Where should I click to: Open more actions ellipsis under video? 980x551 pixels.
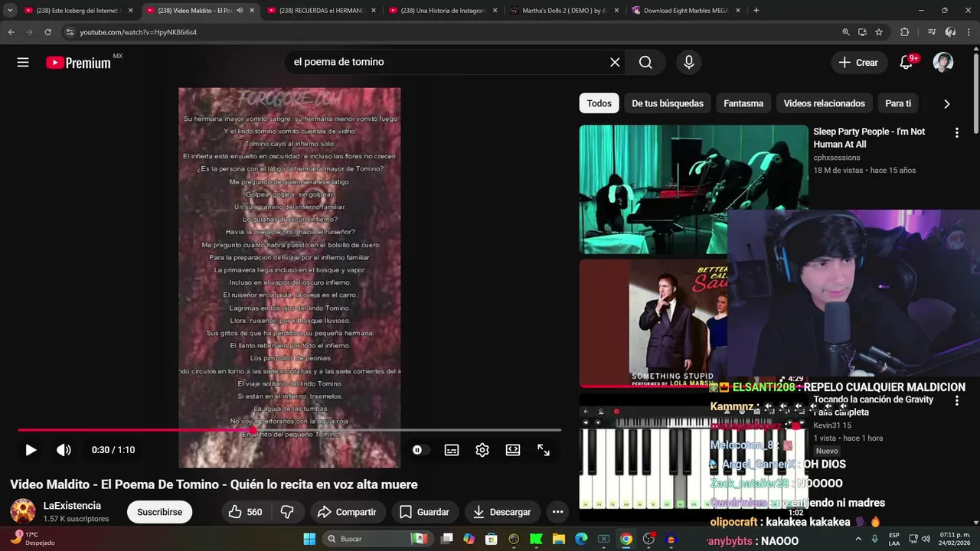[557, 512]
